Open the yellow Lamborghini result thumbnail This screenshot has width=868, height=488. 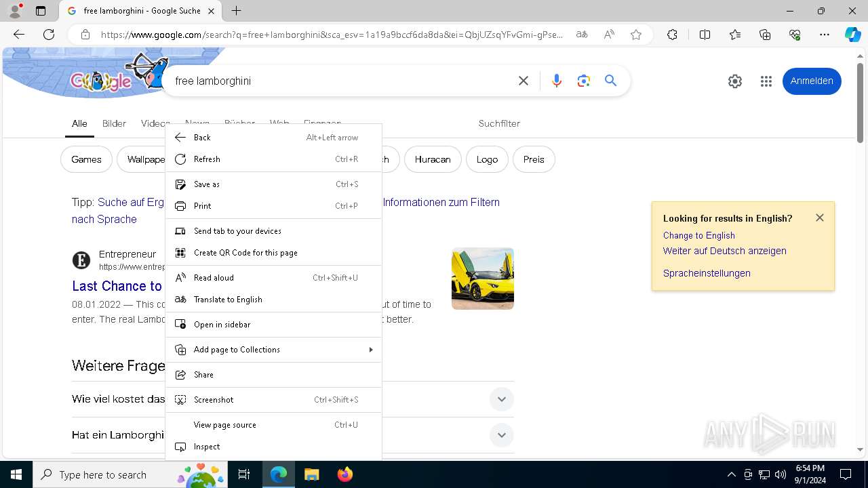pyautogui.click(x=483, y=279)
